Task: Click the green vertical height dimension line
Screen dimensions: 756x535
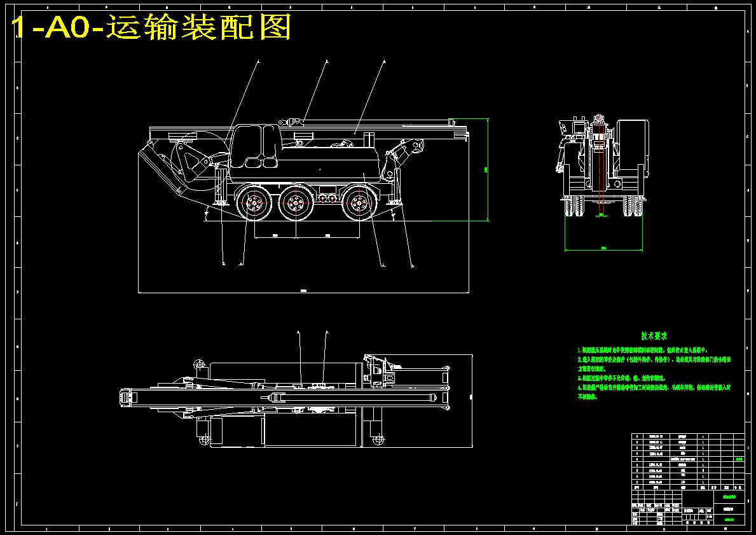Action: point(488,170)
